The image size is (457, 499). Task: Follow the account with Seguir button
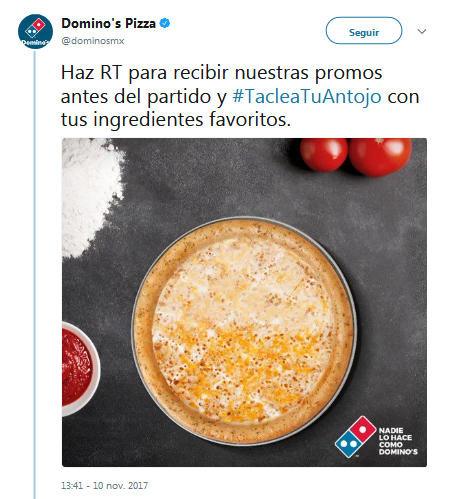pyautogui.click(x=364, y=31)
